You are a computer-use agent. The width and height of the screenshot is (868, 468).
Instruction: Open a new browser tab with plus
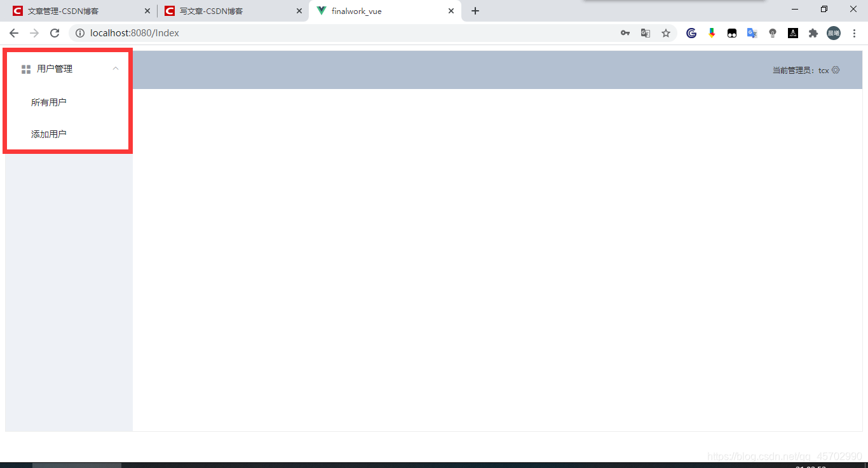(x=475, y=11)
